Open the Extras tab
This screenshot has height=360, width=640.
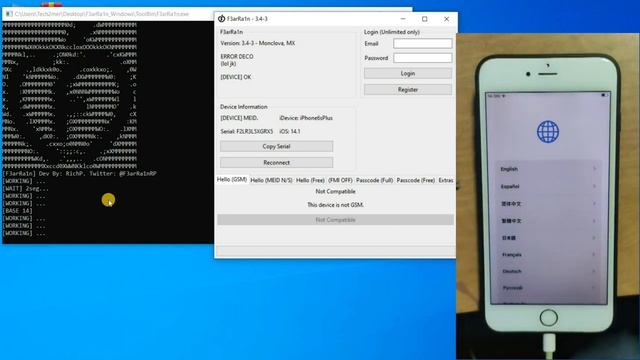(x=446, y=180)
